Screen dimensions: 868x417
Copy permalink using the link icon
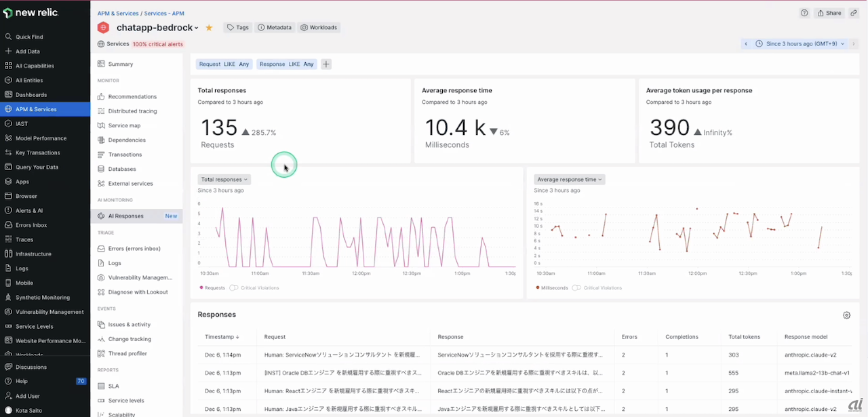point(854,13)
